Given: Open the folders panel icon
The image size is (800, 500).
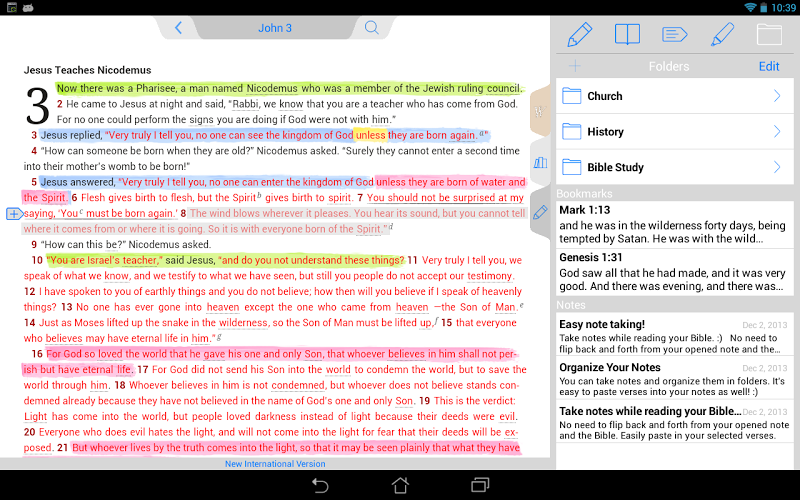Looking at the screenshot, I should coord(769,35).
